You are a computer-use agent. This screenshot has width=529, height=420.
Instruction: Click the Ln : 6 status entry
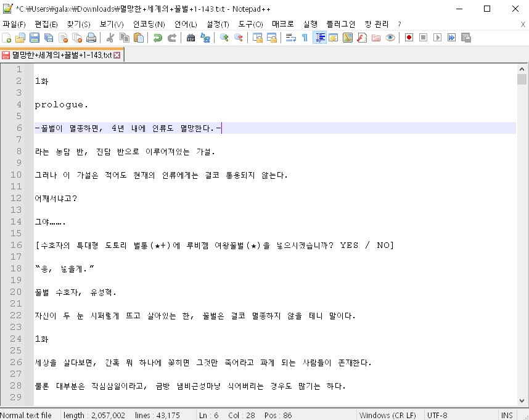click(x=209, y=415)
